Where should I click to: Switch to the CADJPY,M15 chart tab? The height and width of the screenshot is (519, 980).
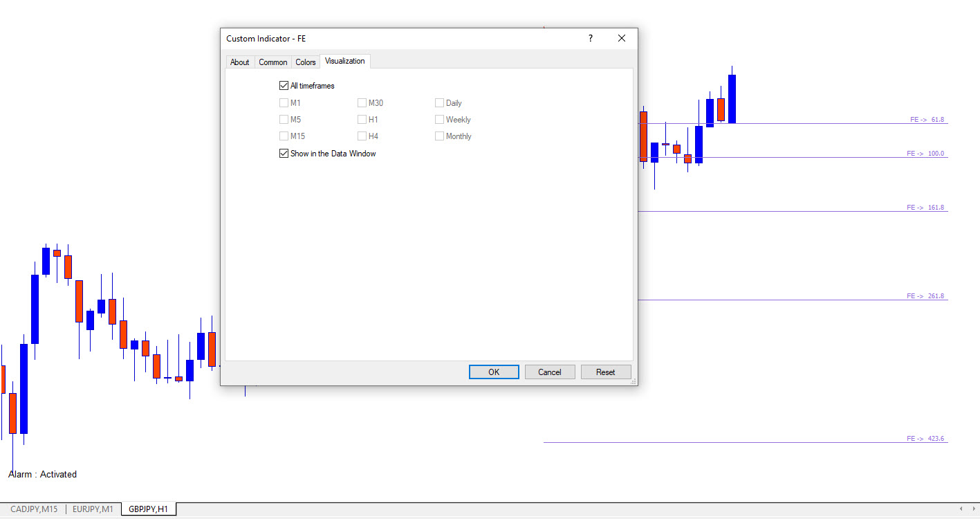coord(34,509)
